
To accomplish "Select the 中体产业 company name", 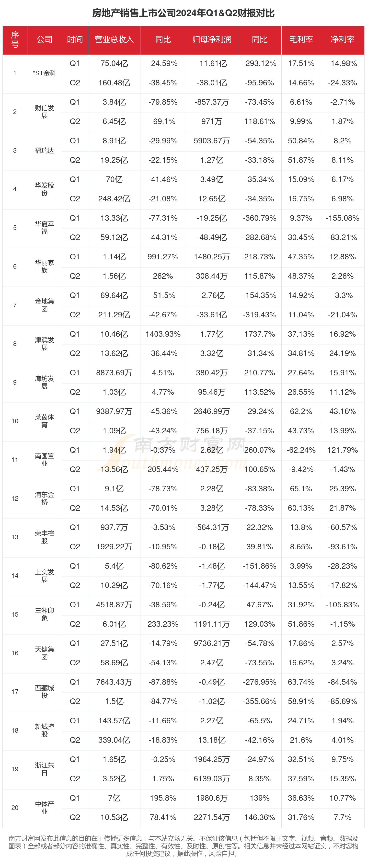I will coord(45,808).
